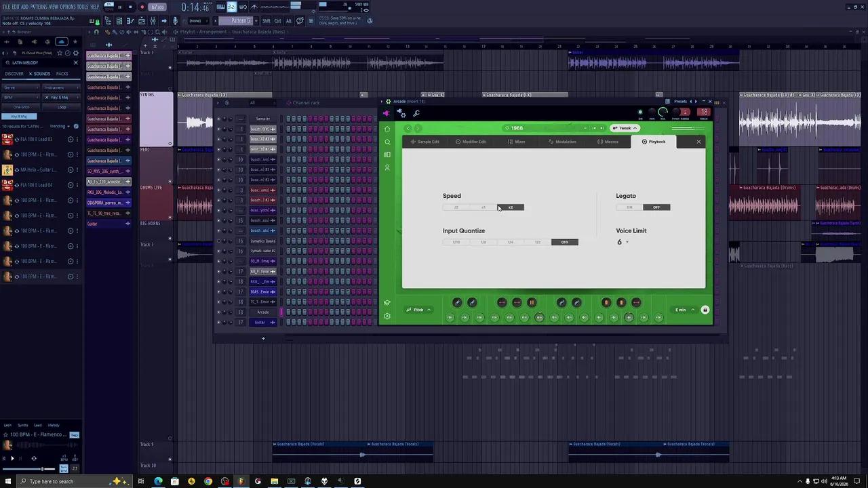Open the Arcade plugin options gear

388,102
